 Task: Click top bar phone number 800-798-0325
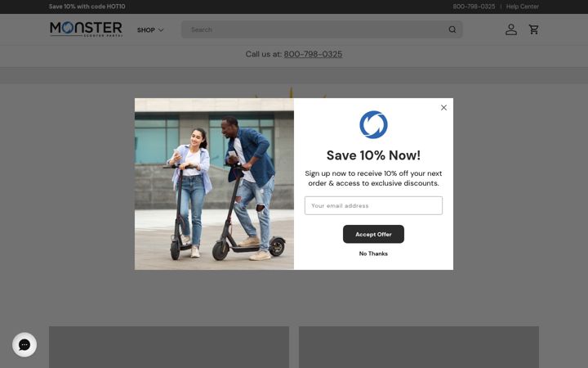[x=474, y=7]
